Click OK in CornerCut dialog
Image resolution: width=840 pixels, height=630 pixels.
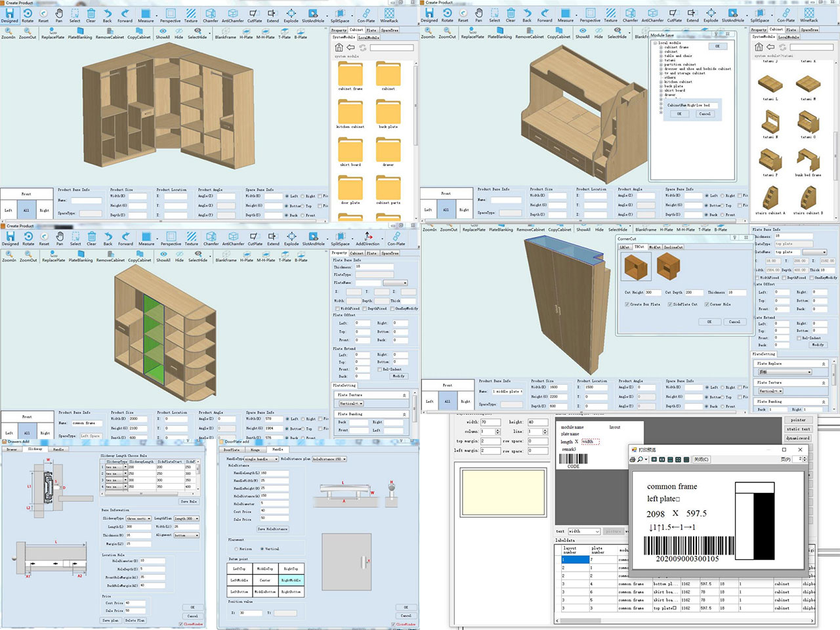tap(709, 322)
